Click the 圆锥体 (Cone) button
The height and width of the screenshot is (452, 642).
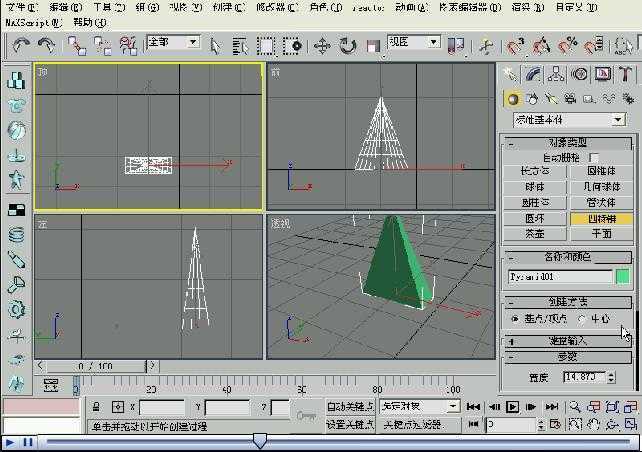pos(601,171)
